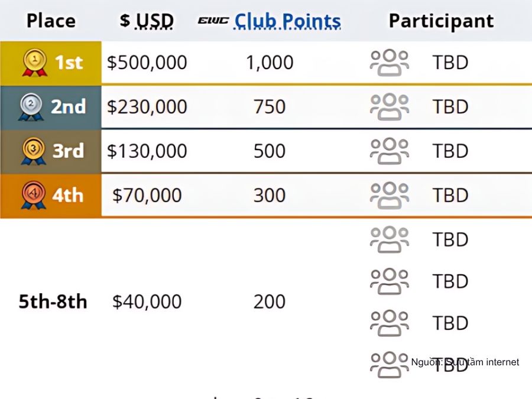Image resolution: width=532 pixels, height=399 pixels.
Task: Select the 4th place participant team icon
Action: click(x=389, y=195)
